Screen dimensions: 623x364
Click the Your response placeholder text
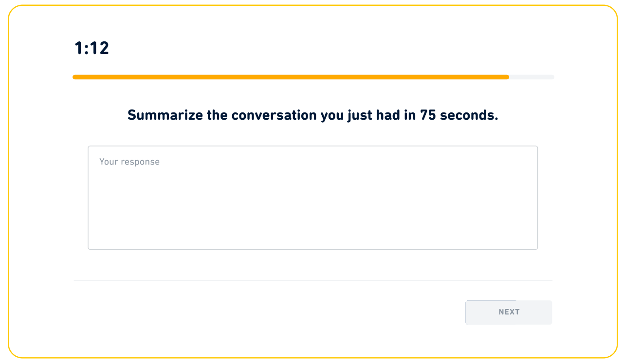coord(129,162)
